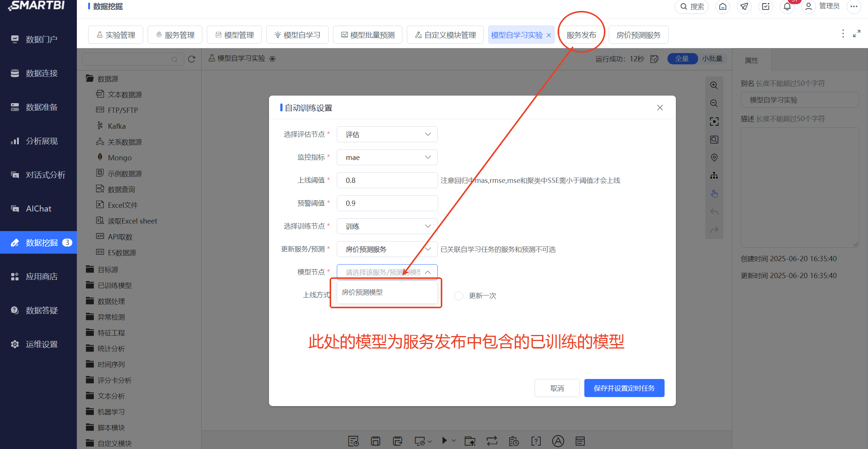Click the canvas zoom in icon
Screen dimensions: 868x449
714,85
